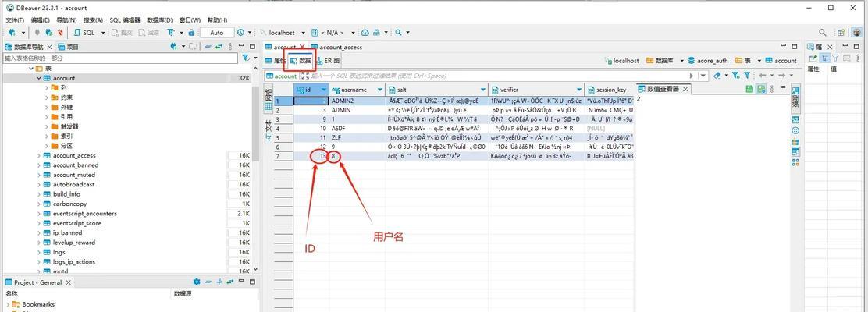Screen dimensions: 868x312
Task: Open the localhost connection dropdown
Action: pyautogui.click(x=303, y=33)
